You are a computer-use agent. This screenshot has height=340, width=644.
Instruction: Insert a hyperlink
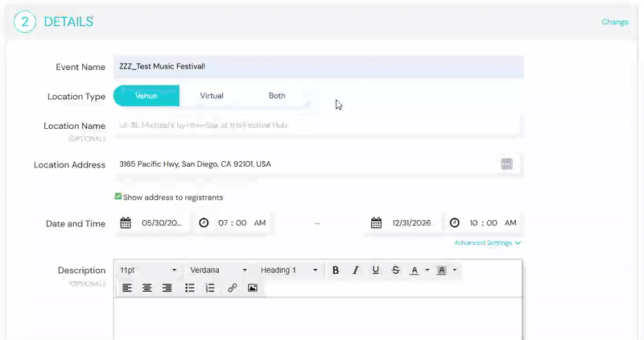click(x=233, y=288)
